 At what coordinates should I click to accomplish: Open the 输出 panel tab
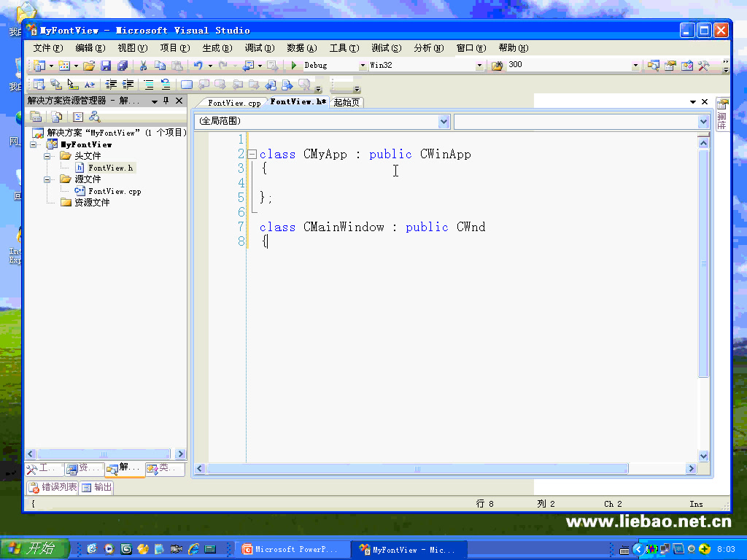pos(97,487)
